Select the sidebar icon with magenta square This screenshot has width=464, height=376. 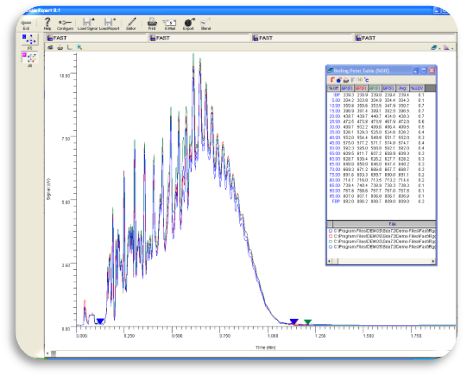coord(30,57)
